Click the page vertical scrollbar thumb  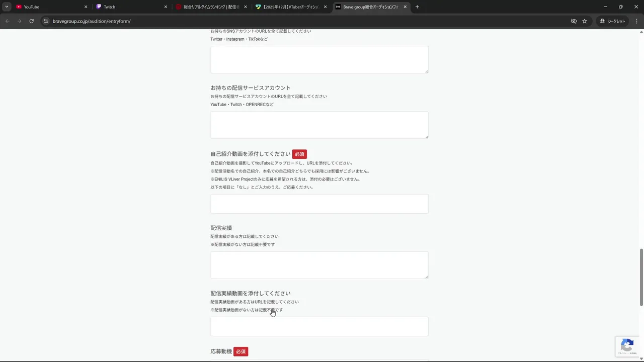click(641, 277)
